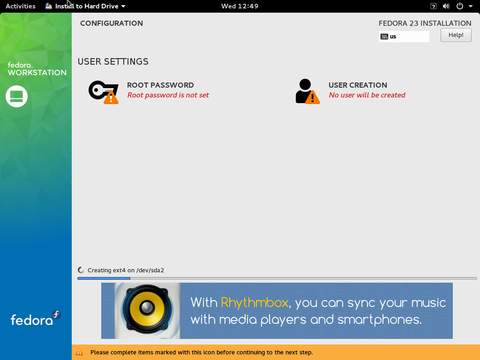
Task: Click the USER SETTINGS heading
Action: click(x=113, y=62)
